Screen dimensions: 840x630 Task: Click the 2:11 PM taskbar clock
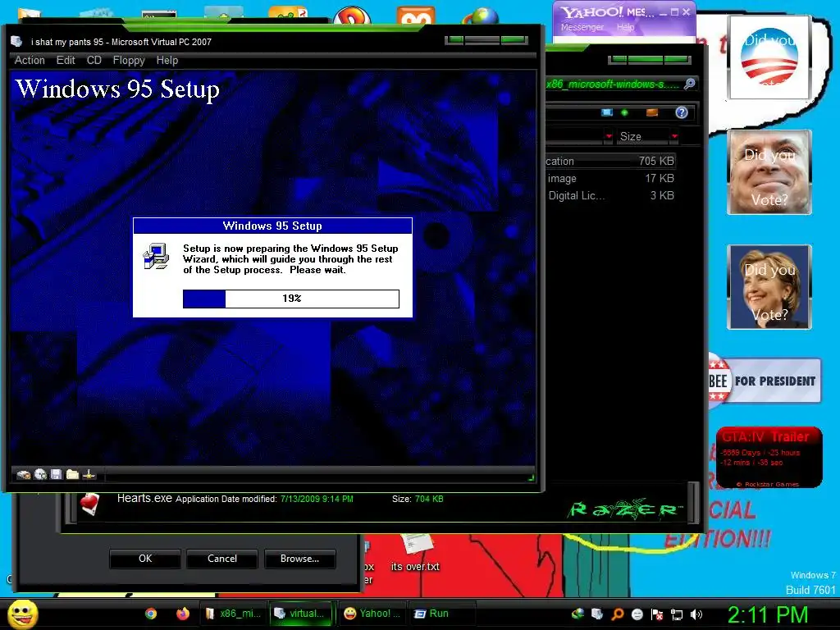click(x=768, y=615)
